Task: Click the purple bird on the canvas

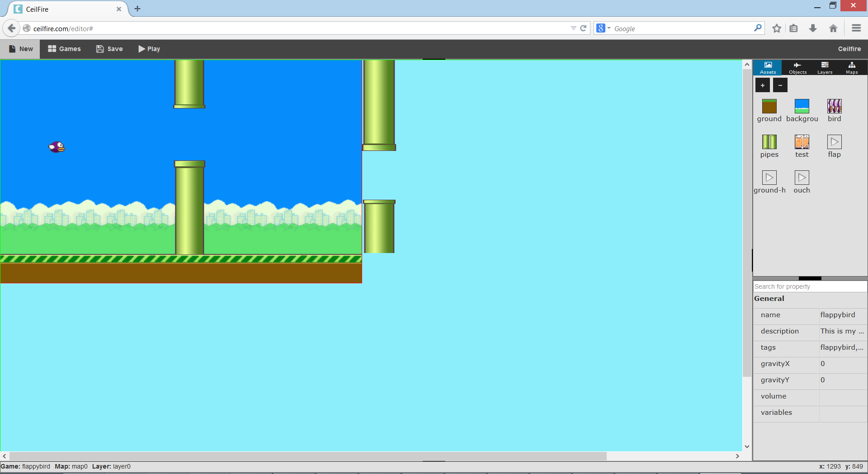Action: pos(57,147)
